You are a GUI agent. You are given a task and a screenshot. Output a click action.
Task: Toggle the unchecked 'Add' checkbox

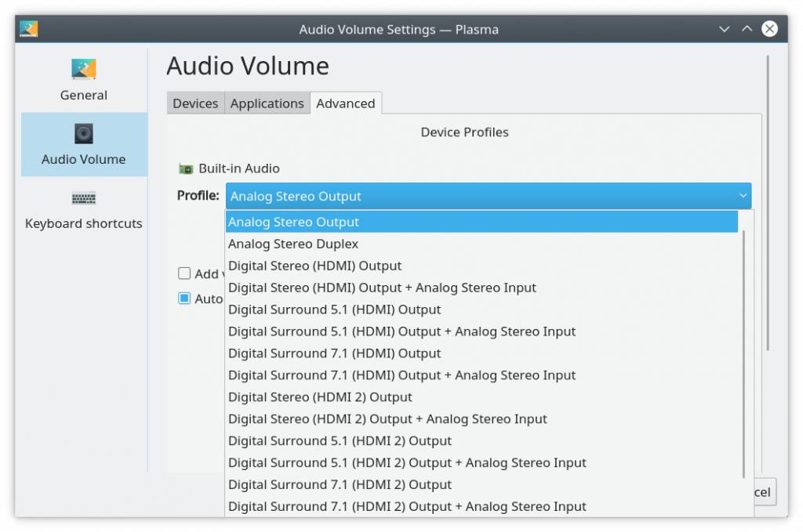point(184,273)
